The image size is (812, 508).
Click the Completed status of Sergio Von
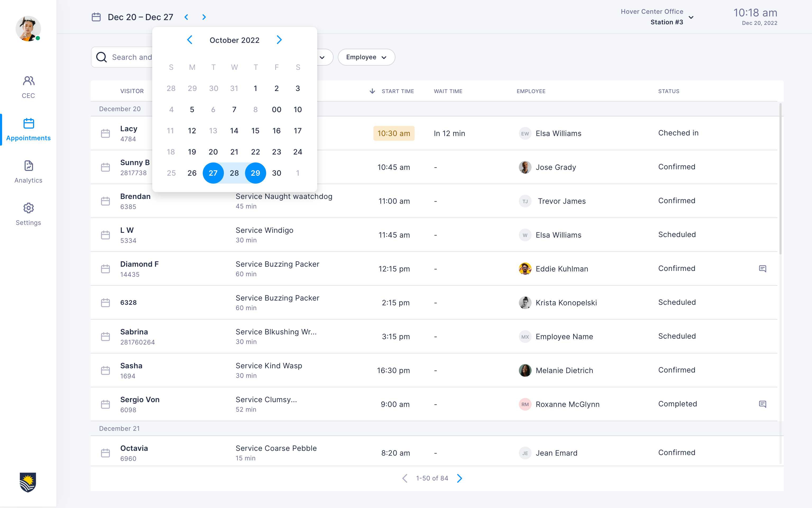coord(677,404)
